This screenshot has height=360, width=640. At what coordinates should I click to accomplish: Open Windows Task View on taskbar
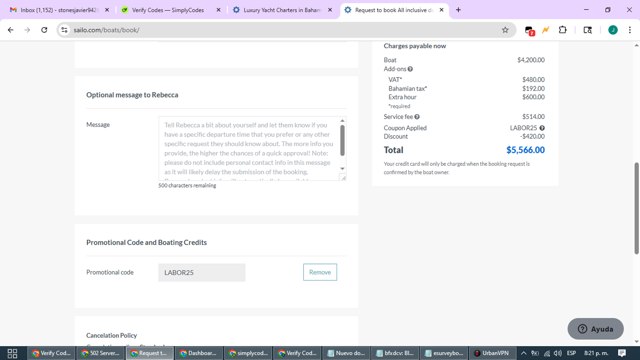pos(12,353)
